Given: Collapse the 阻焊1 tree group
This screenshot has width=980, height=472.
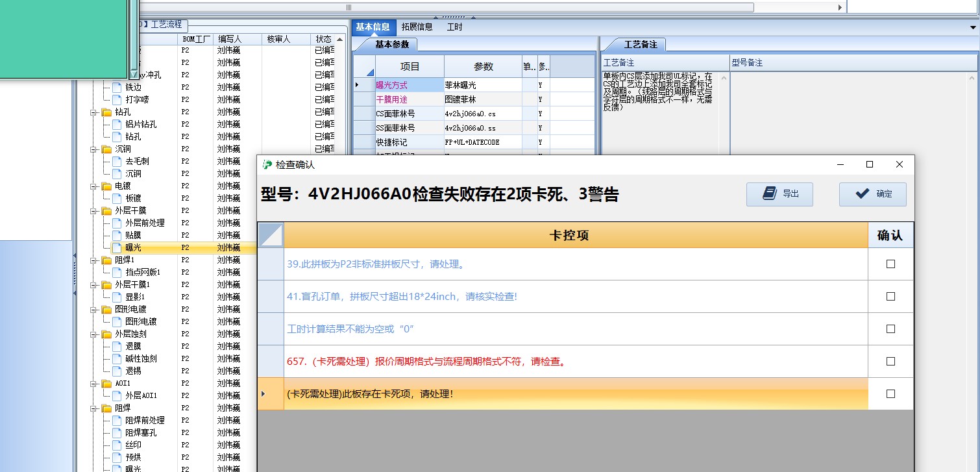Looking at the screenshot, I should tap(92, 260).
